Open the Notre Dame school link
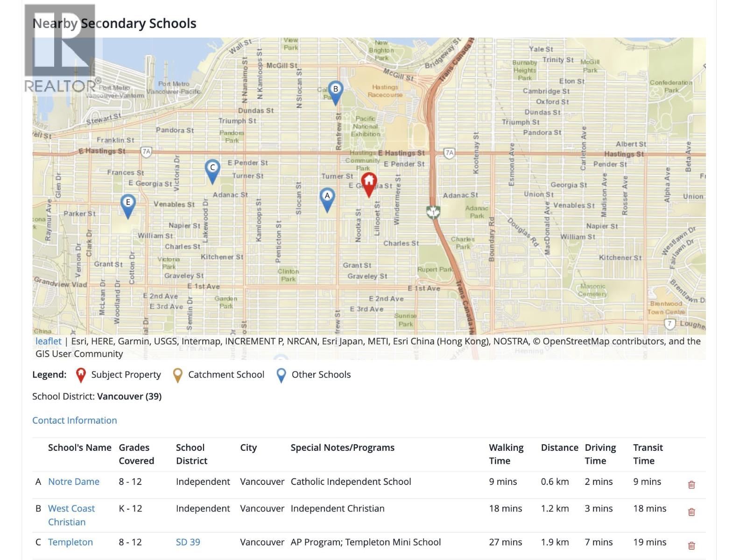This screenshot has height=560, width=747. [x=74, y=482]
